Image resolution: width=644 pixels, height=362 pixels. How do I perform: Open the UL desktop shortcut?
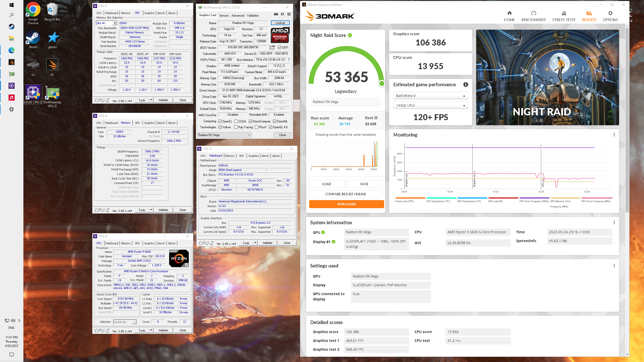tap(52, 67)
